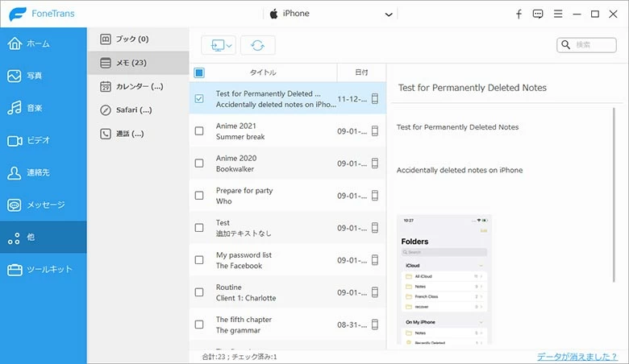Open the export to PC dropdown
This screenshot has height=364, width=629.
218,46
